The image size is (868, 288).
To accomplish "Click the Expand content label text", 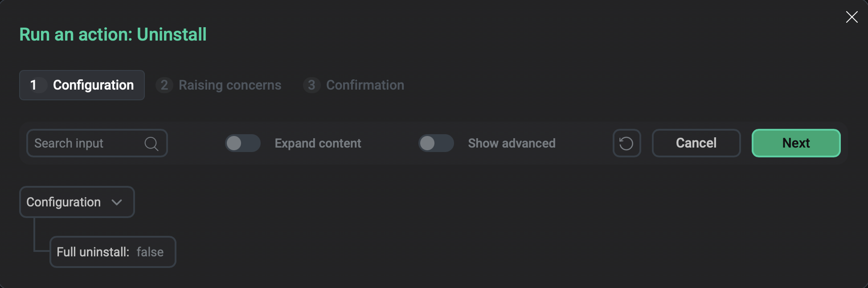I will tap(318, 143).
